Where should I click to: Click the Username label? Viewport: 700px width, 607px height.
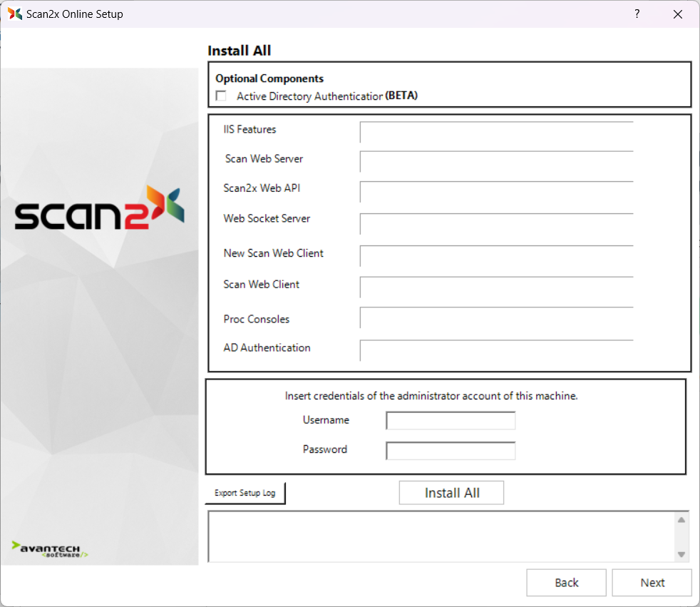(326, 420)
